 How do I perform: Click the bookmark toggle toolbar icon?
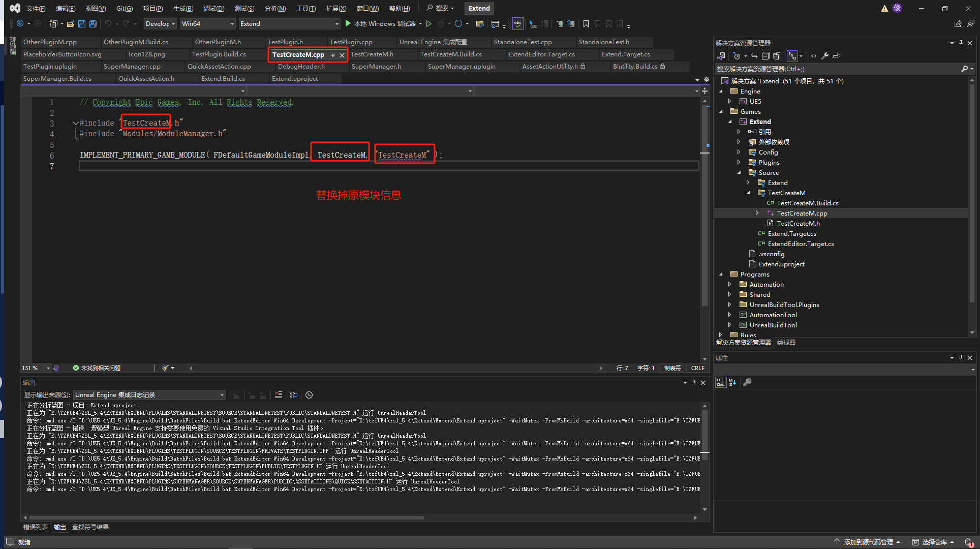(x=586, y=24)
